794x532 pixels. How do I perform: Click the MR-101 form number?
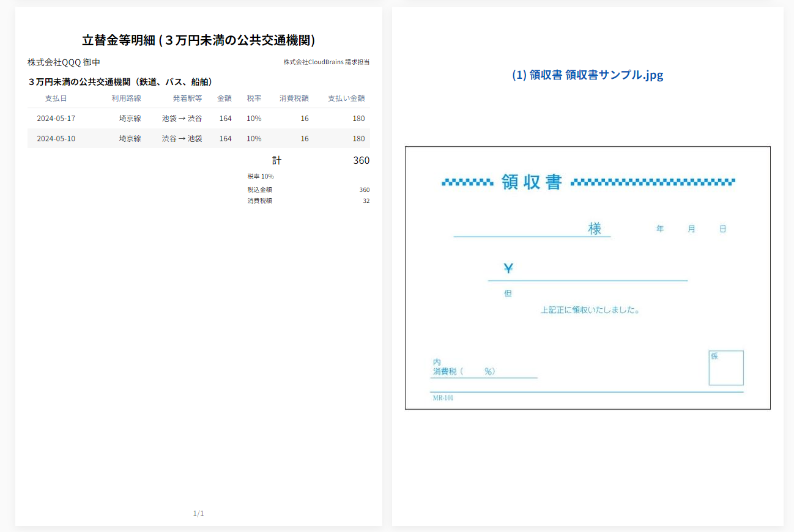[x=443, y=398]
